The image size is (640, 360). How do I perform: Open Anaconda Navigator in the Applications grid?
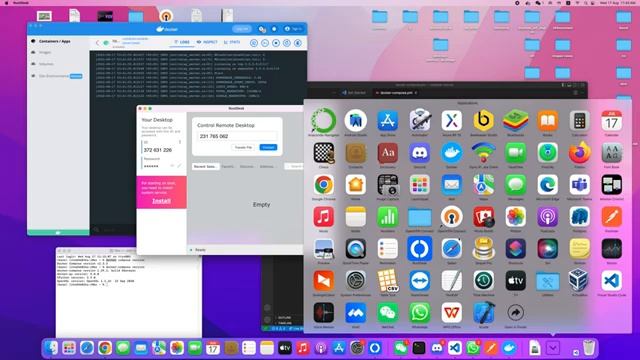(x=323, y=121)
